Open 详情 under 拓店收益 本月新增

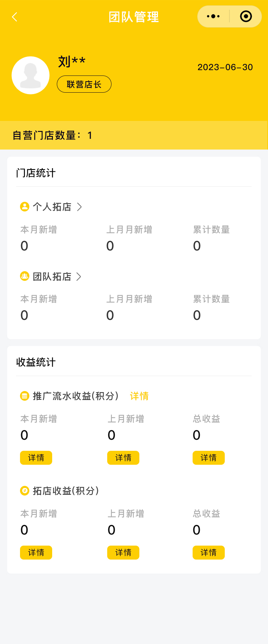(x=36, y=553)
